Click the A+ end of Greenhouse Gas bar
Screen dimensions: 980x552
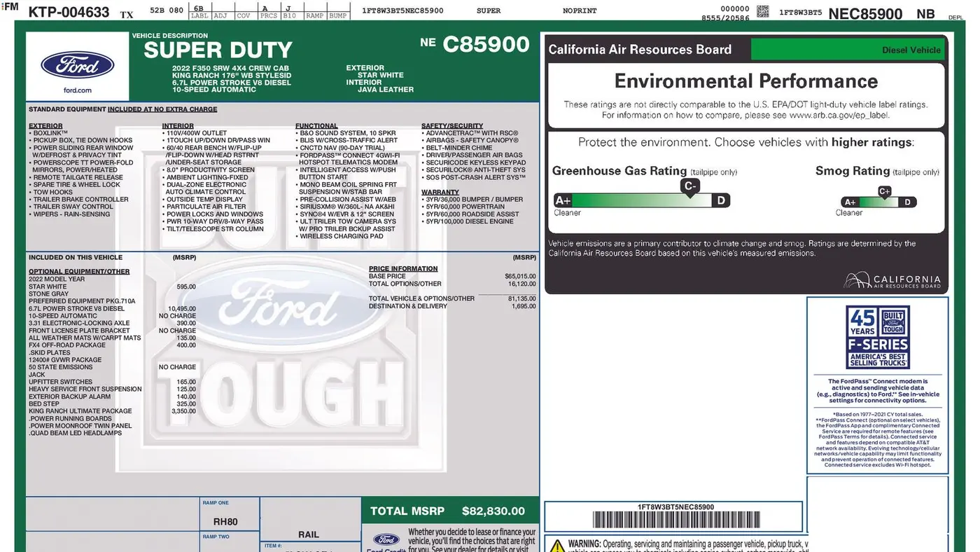point(563,201)
